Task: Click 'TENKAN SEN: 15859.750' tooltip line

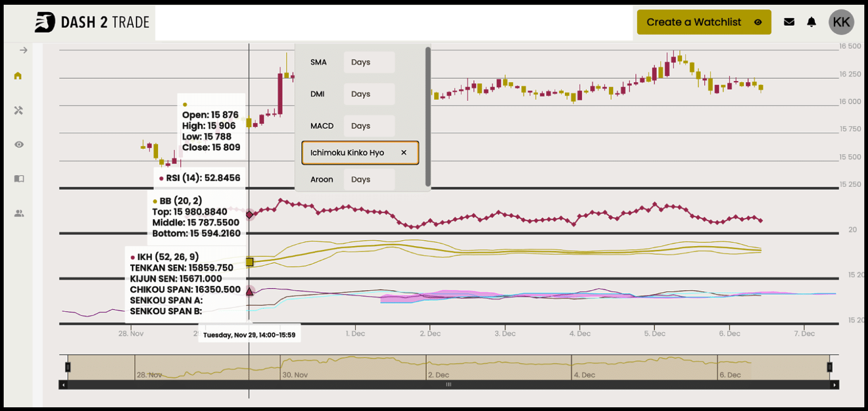Action: pos(182,268)
